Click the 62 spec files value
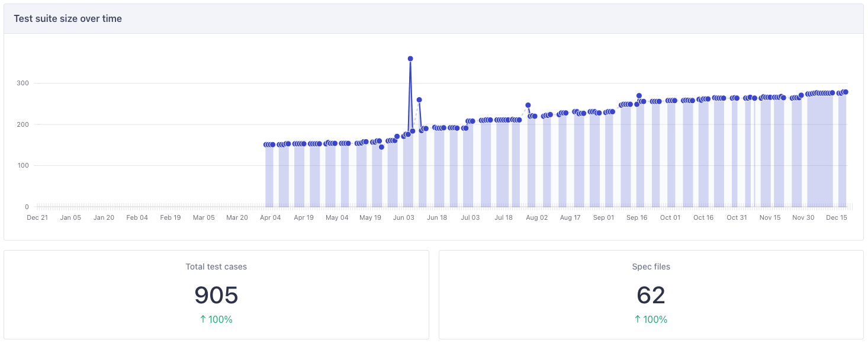The image size is (868, 343). pyautogui.click(x=651, y=296)
